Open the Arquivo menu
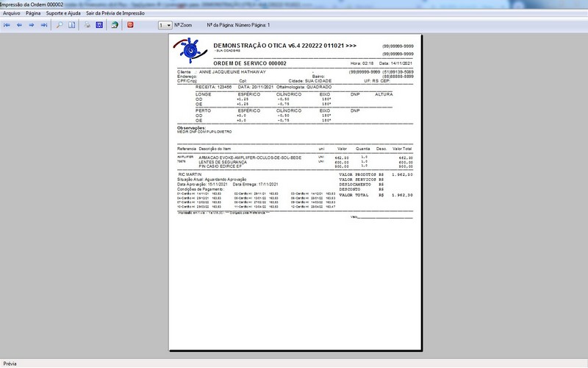This screenshot has width=588, height=368. point(12,13)
